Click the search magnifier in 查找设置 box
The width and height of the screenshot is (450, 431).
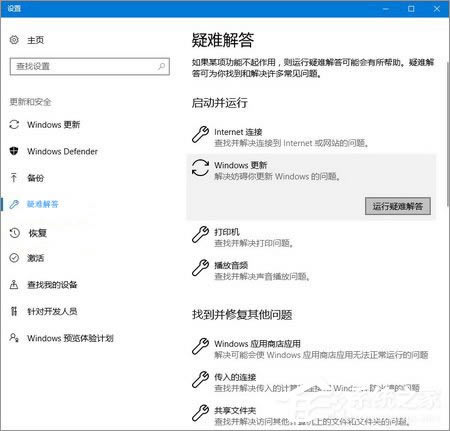[x=161, y=66]
